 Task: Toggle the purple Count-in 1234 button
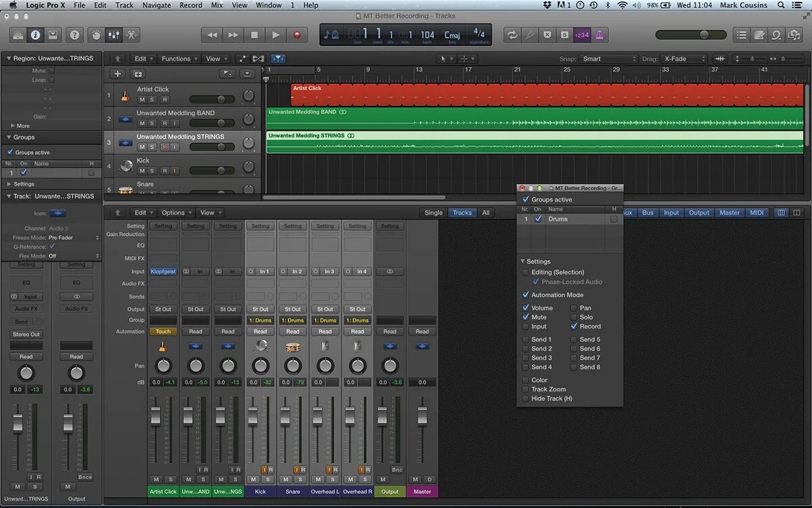[581, 35]
